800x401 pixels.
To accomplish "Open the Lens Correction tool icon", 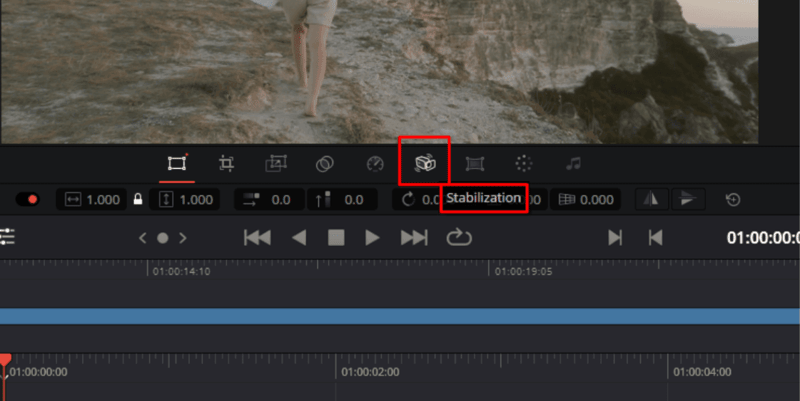I will tap(474, 164).
